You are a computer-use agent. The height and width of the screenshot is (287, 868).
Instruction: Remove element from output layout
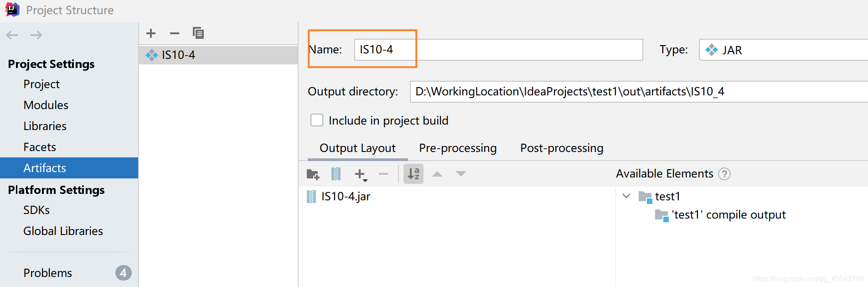pos(383,174)
